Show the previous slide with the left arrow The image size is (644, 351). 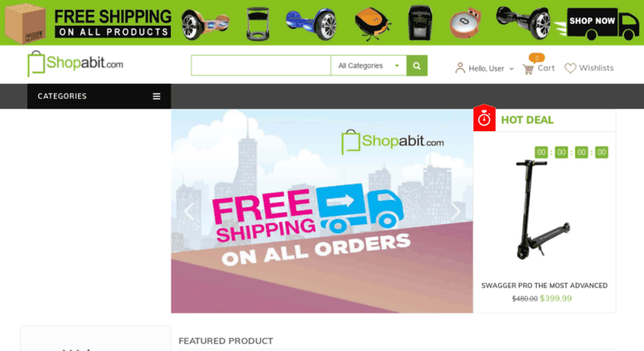pos(189,212)
